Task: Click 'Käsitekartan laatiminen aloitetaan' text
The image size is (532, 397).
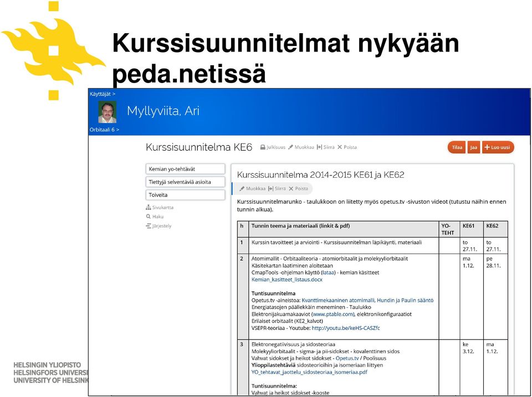Action: (292, 266)
